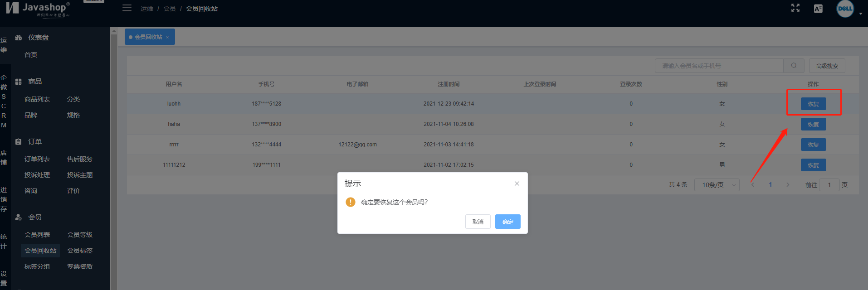Open the language switch icon
The width and height of the screenshot is (868, 290).
tap(818, 9)
